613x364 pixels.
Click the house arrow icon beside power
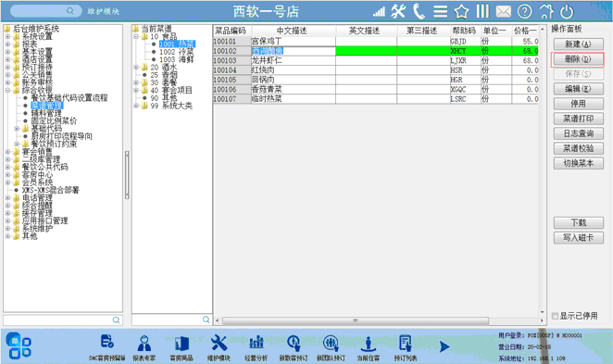[546, 11]
